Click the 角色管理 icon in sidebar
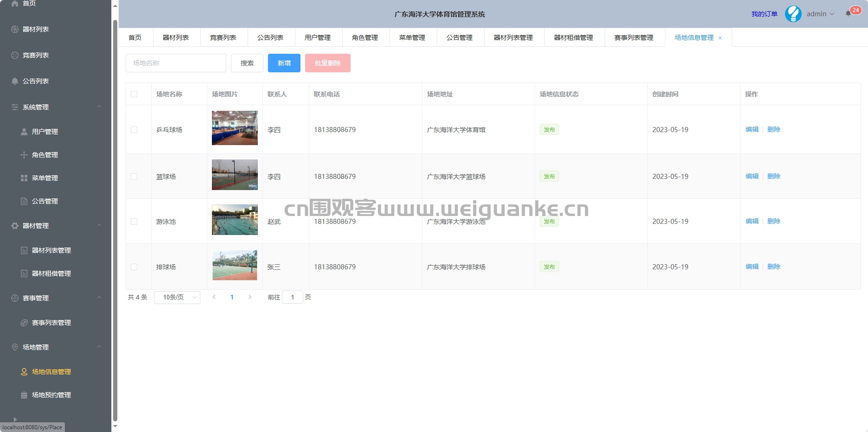Screen dimensions: 868x432 tap(24, 155)
